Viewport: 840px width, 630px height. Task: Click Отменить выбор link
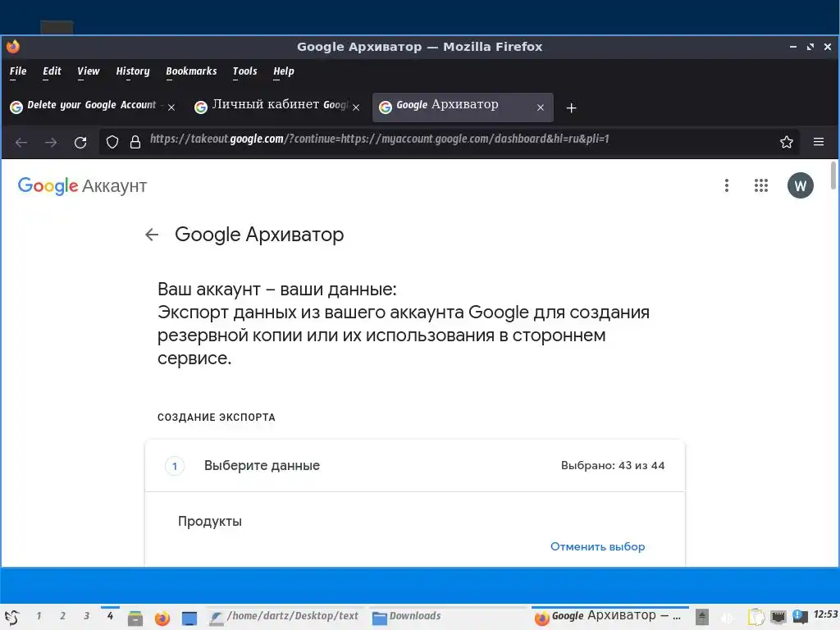click(597, 546)
